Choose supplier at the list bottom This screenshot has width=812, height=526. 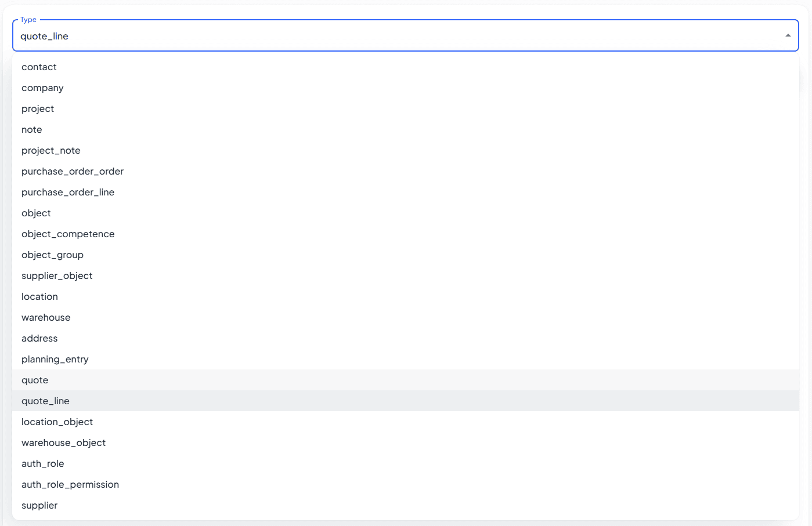[x=39, y=506]
